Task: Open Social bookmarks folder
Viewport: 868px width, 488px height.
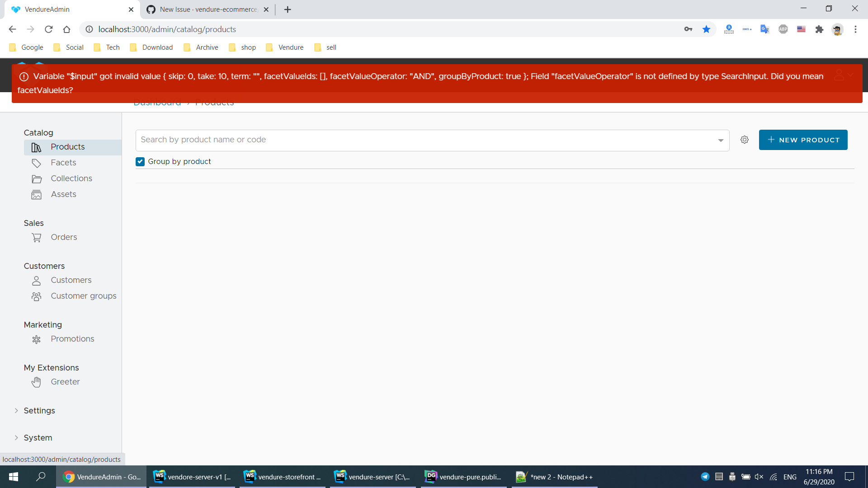Action: click(69, 47)
